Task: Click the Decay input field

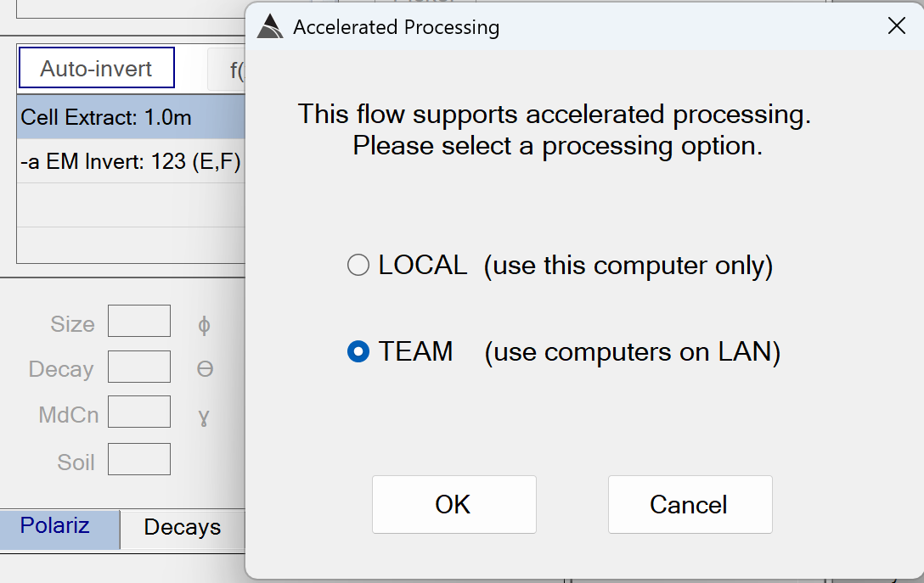Action: click(139, 367)
